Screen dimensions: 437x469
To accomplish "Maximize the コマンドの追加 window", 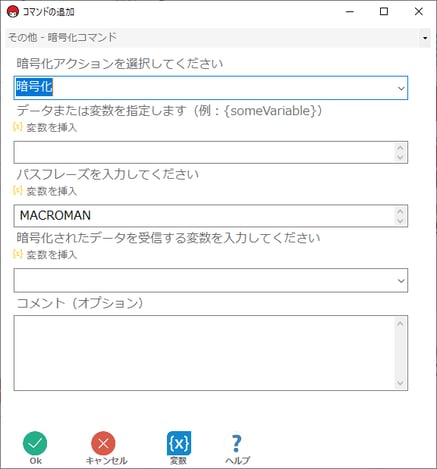I will (x=384, y=12).
